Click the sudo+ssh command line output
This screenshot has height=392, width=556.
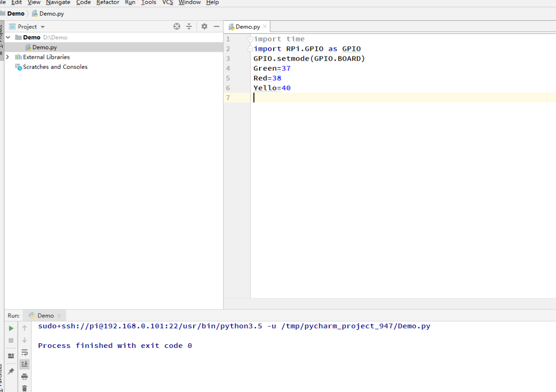pyautogui.click(x=234, y=326)
